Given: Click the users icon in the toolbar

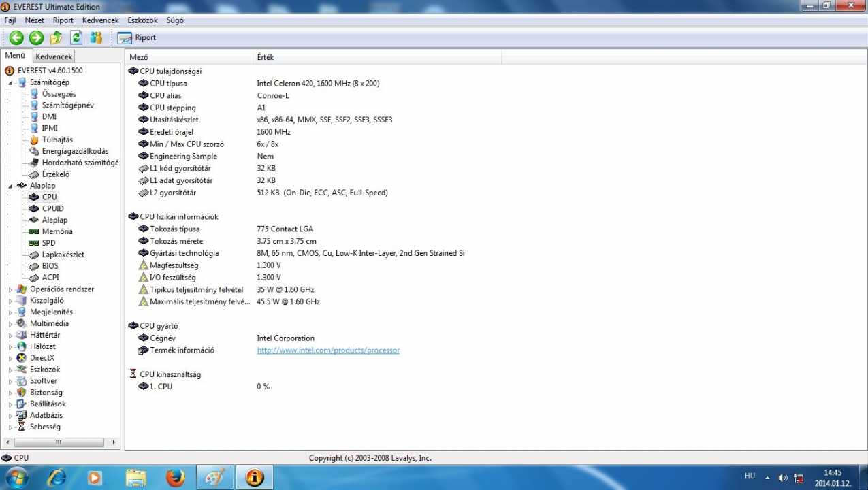Looking at the screenshot, I should point(96,37).
